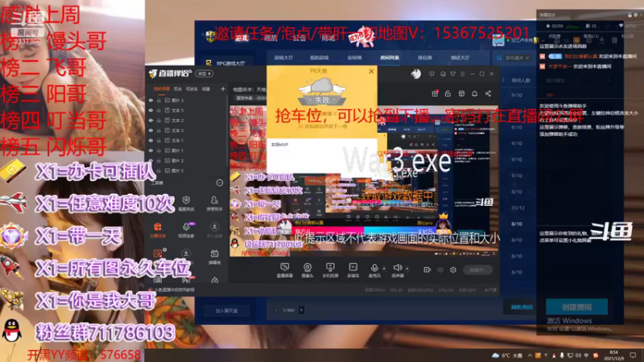
Task: Click the gift box icon above preview
Action: [435, 93]
